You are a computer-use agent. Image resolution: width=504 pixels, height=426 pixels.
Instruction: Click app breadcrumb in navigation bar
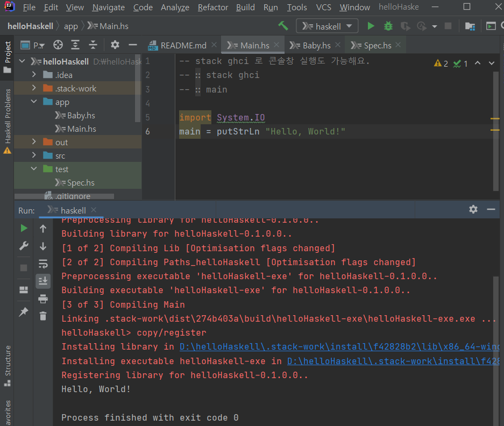click(x=70, y=26)
